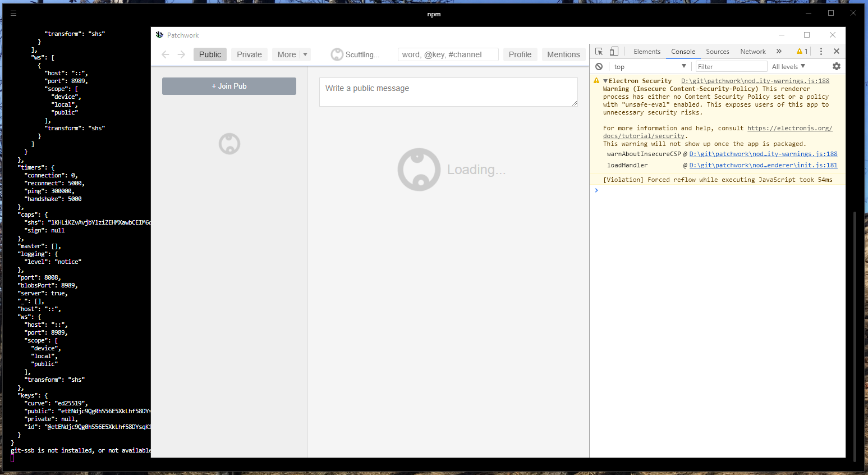Select the DevTools inspect element tool
Viewport: 868px width, 475px height.
599,51
